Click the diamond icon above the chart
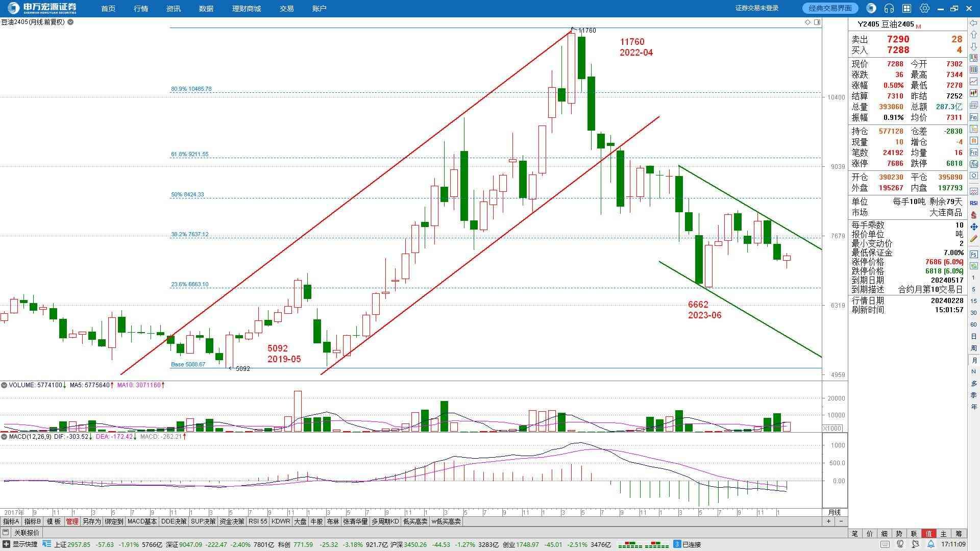 [x=807, y=22]
